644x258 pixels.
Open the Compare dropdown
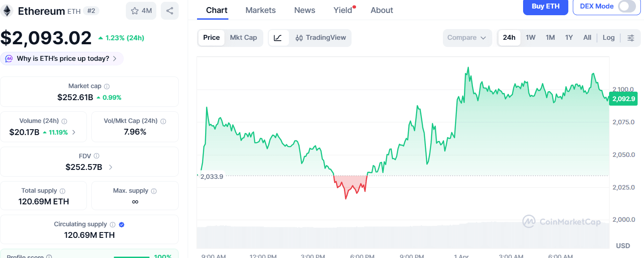pyautogui.click(x=467, y=38)
